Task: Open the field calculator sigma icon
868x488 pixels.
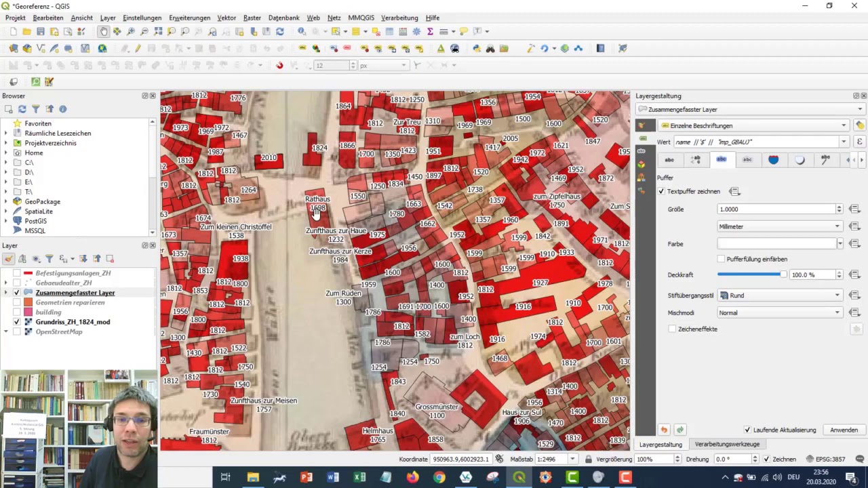Action: tap(430, 31)
